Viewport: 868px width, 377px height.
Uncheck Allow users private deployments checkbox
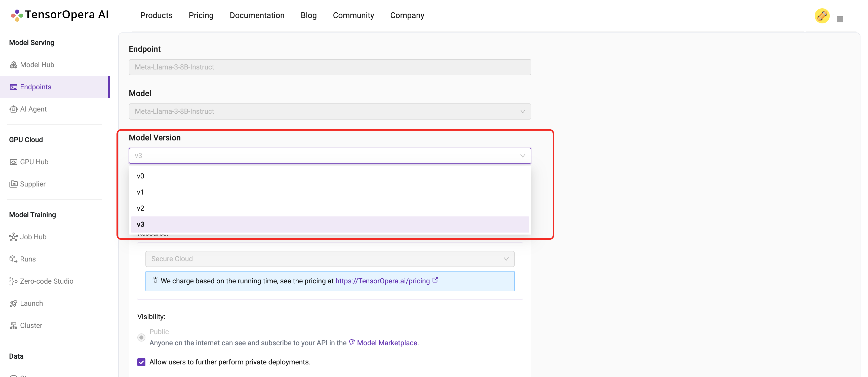tap(141, 362)
